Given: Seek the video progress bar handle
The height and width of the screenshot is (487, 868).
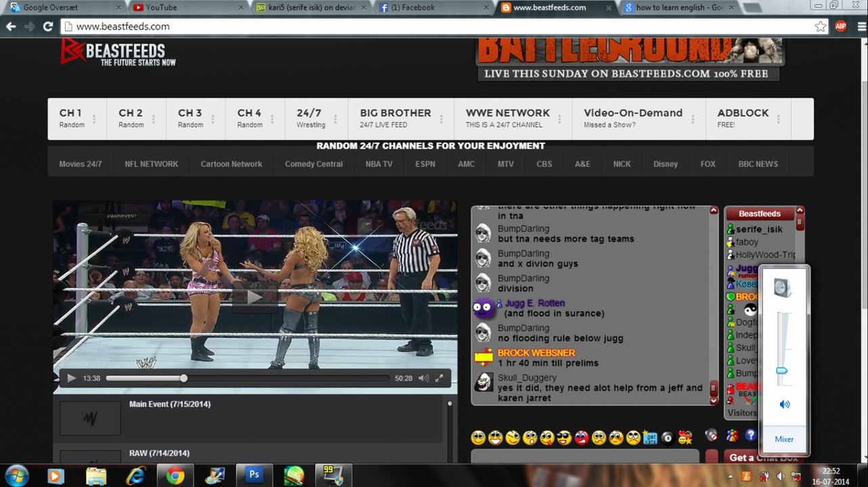Looking at the screenshot, I should pyautogui.click(x=183, y=378).
